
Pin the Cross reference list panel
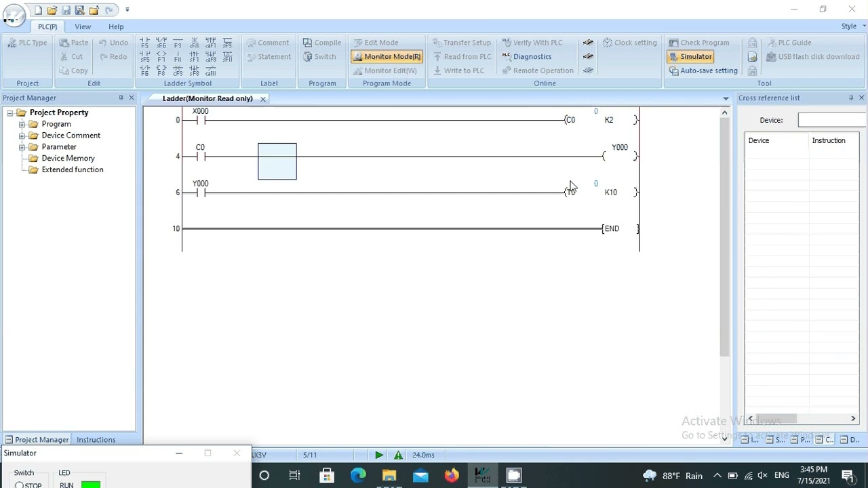click(x=850, y=98)
